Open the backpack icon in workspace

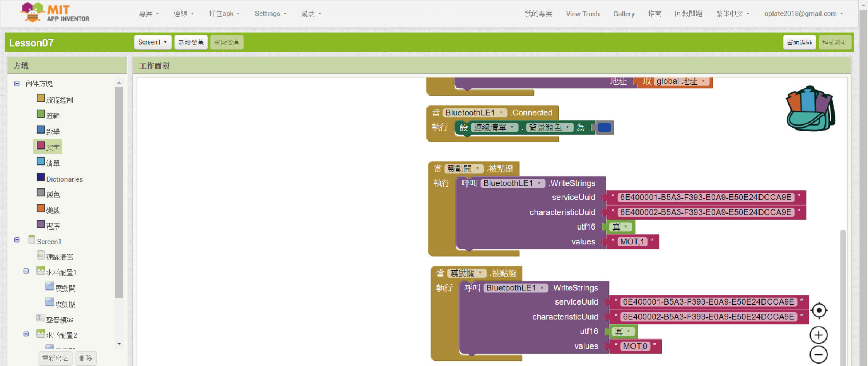[810, 109]
